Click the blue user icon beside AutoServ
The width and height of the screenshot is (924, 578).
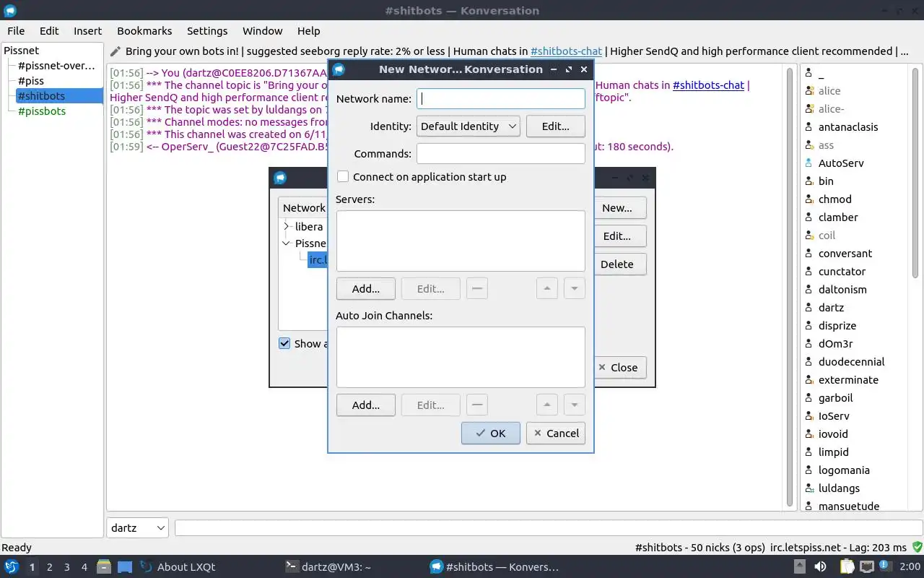pyautogui.click(x=809, y=163)
